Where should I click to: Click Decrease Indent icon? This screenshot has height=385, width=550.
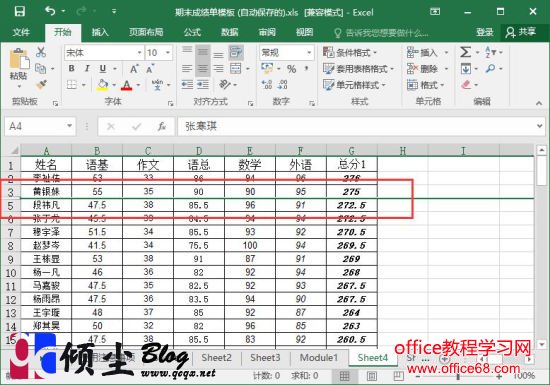[x=187, y=85]
